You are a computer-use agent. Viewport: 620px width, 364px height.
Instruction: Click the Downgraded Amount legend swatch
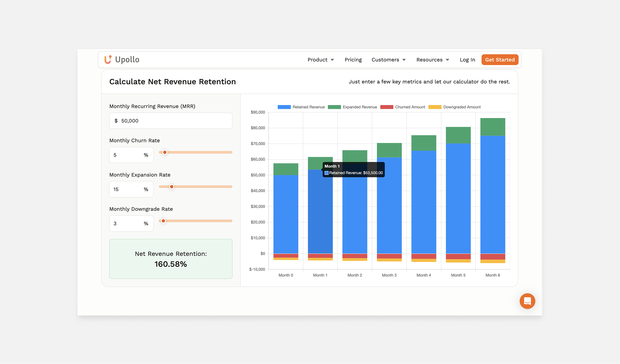[435, 107]
